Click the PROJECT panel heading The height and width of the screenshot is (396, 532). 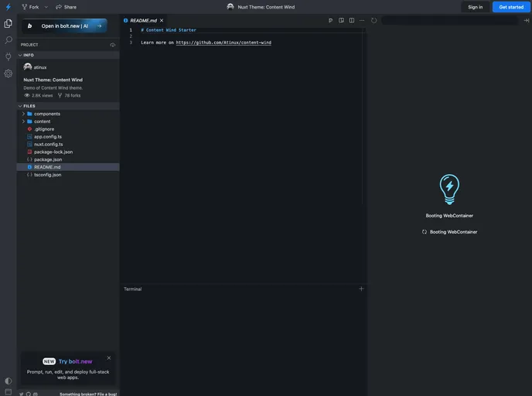tap(29, 45)
